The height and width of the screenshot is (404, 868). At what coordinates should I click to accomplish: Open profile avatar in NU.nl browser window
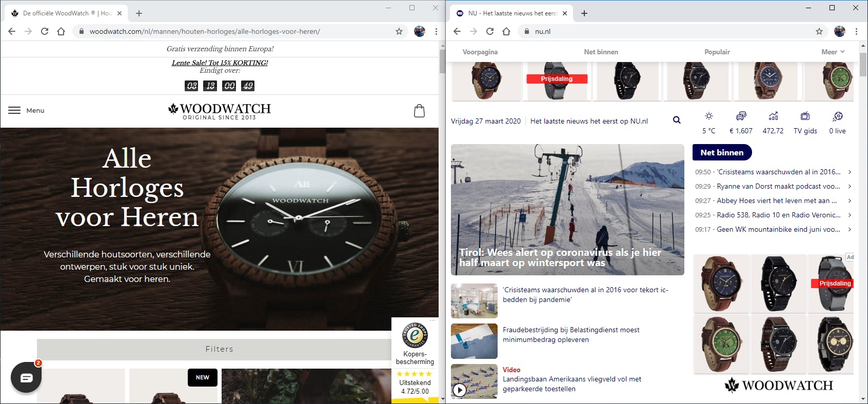pyautogui.click(x=840, y=31)
